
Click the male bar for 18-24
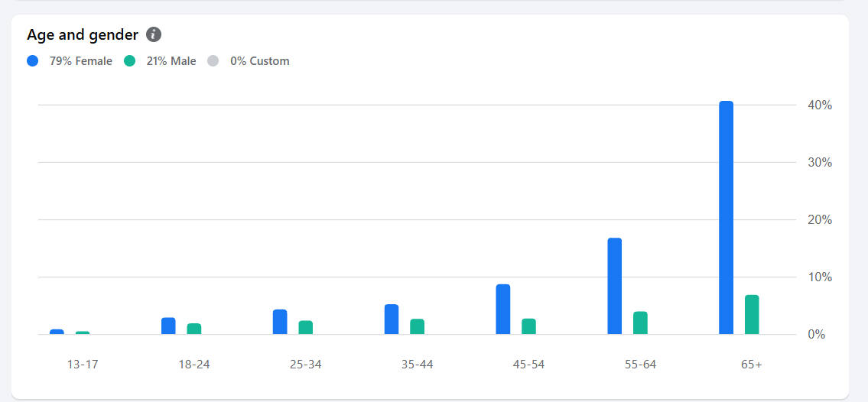(194, 329)
